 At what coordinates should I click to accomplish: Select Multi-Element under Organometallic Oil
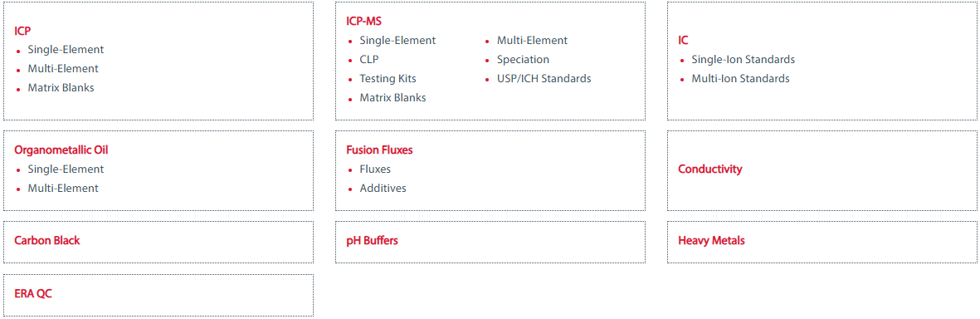[x=62, y=189]
